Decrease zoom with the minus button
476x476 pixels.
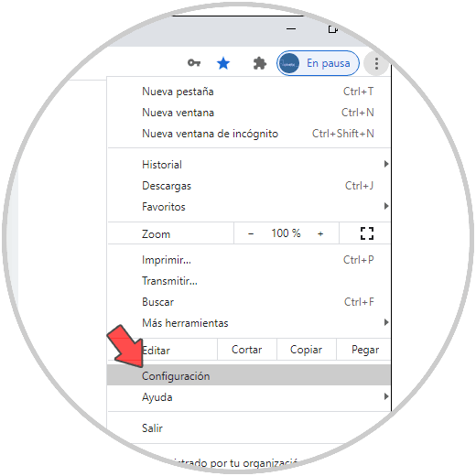251,233
